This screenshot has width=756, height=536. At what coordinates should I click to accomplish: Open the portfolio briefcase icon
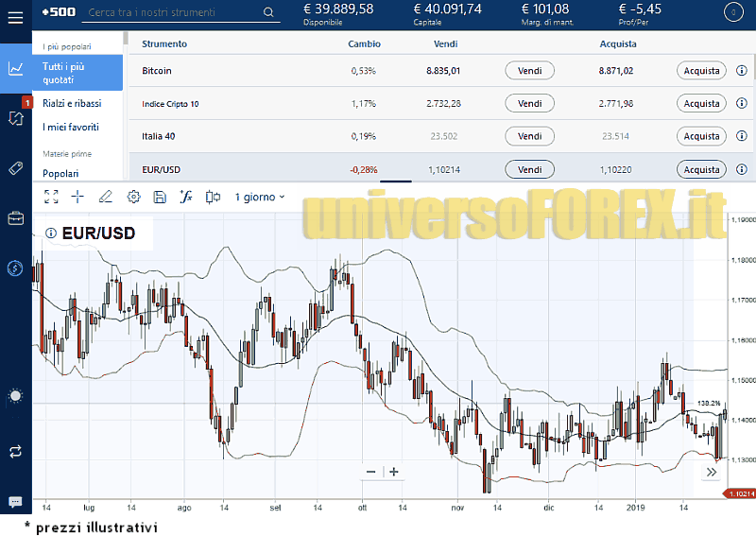[x=15, y=218]
